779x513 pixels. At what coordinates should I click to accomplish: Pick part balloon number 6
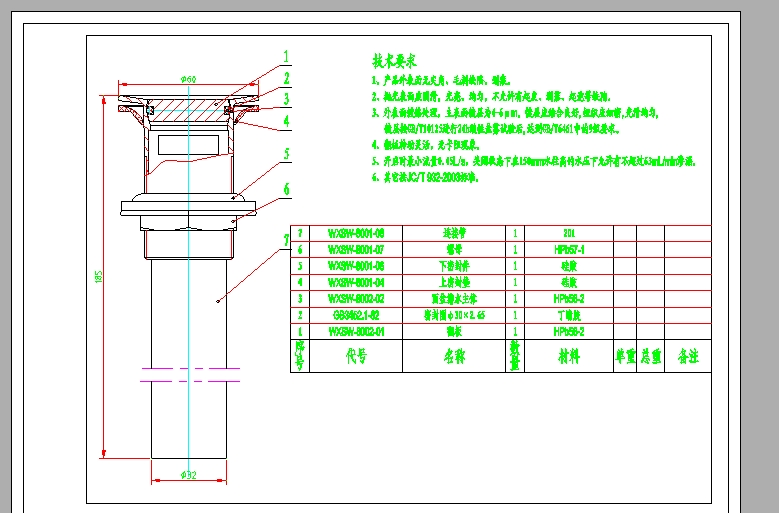pyautogui.click(x=286, y=188)
